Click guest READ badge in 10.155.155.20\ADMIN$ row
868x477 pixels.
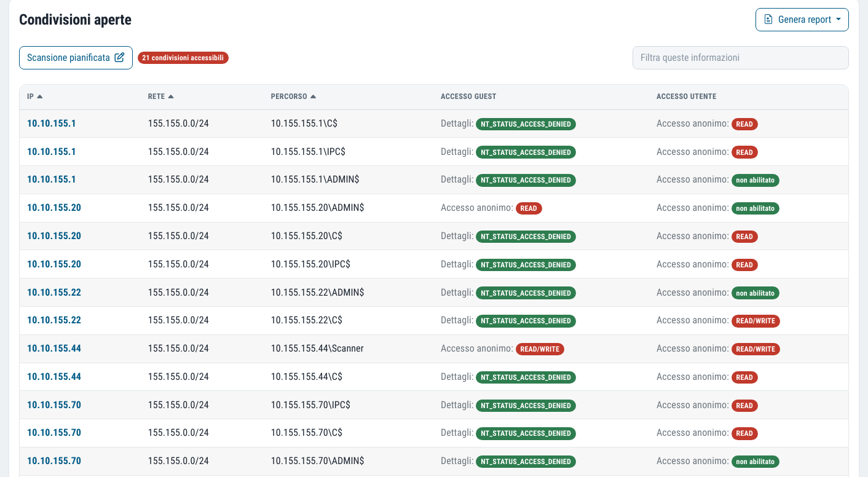pos(529,208)
